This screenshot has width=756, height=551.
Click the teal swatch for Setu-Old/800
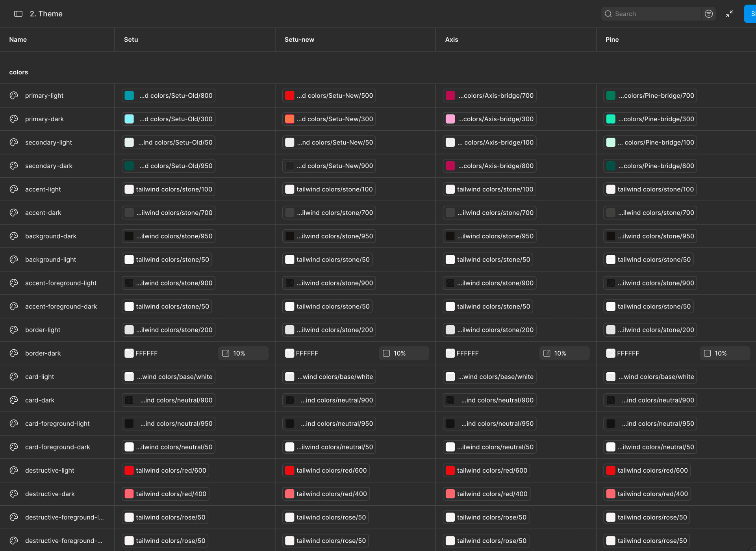coord(129,95)
